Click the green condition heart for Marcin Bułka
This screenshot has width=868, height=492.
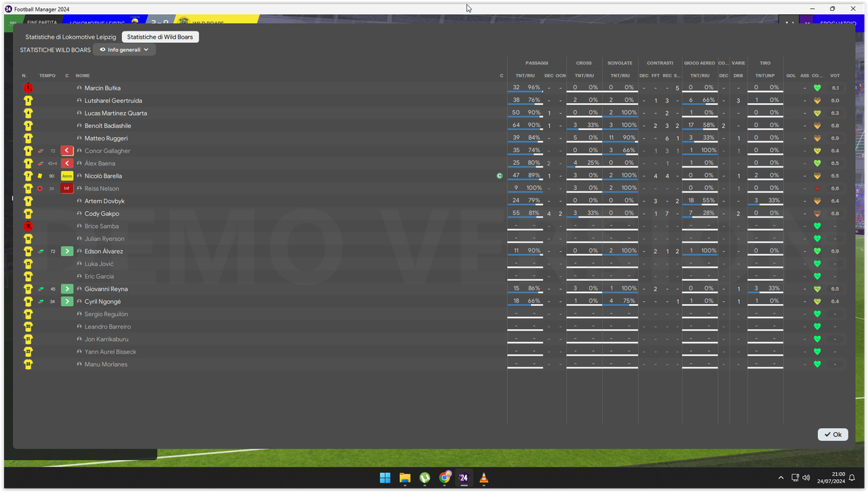point(817,88)
